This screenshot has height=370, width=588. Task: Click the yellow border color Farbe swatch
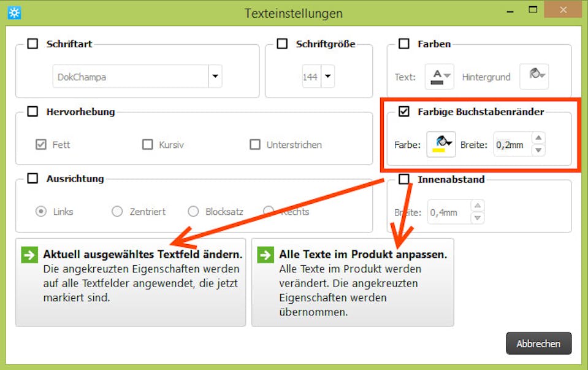[x=441, y=145]
